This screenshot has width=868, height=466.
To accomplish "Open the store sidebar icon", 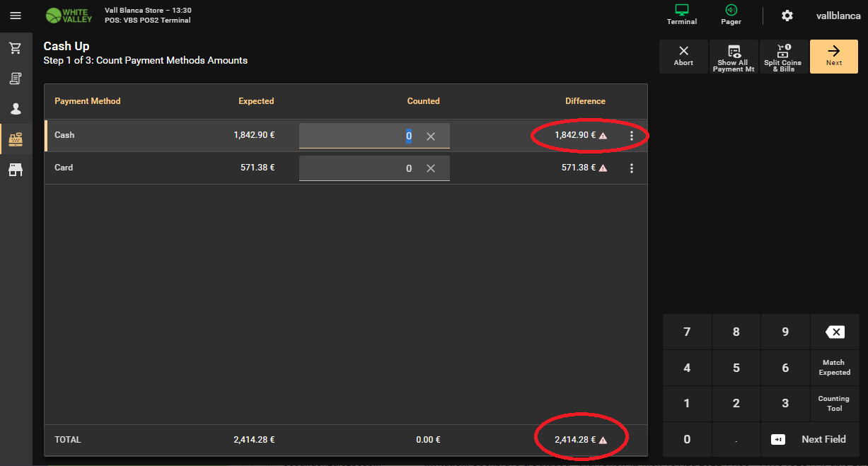I will [x=16, y=170].
